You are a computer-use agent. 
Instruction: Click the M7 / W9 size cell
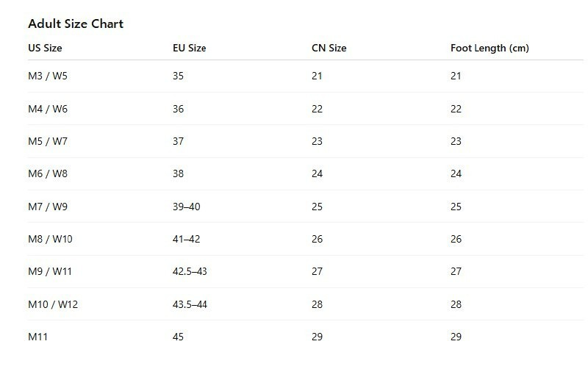pyautogui.click(x=48, y=207)
